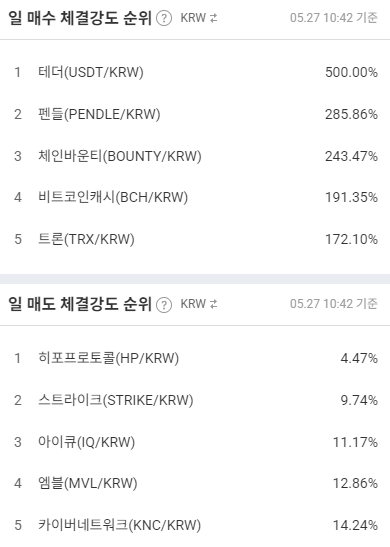390x547 pixels.
Task: Click the 500.00% strength value for 테더
Action: 351,72
